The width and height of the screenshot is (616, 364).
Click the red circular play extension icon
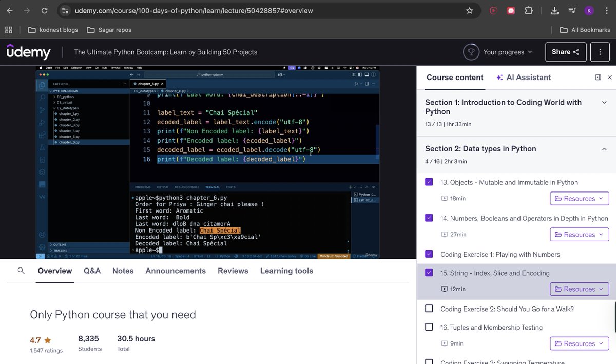point(493,10)
